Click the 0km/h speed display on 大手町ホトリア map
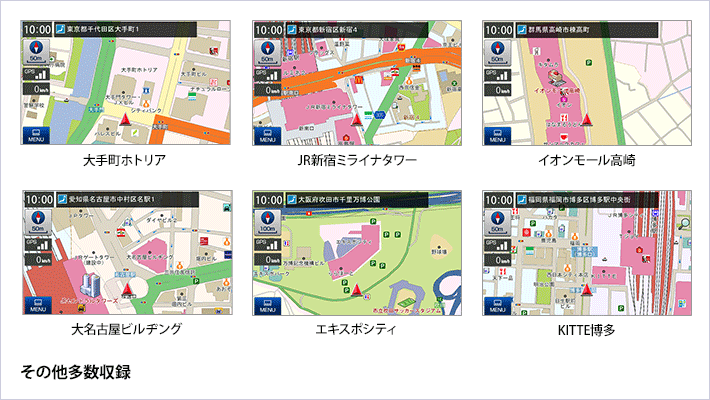The height and width of the screenshot is (400, 710). 36,89
